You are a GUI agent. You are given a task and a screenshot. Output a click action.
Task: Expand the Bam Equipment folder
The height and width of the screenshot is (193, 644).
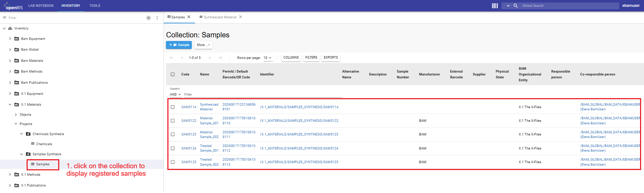click(10, 39)
